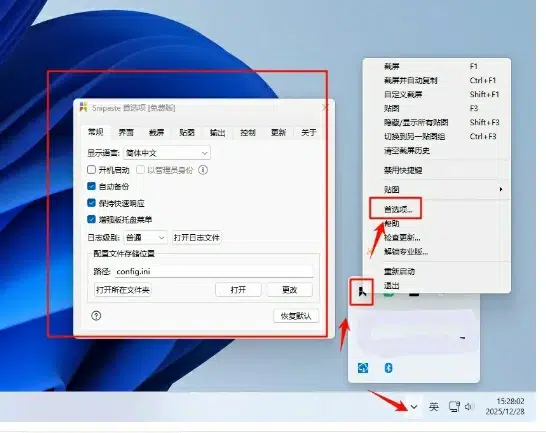Select 退出 in the tray menu
The height and width of the screenshot is (433, 546).
coord(437,286)
